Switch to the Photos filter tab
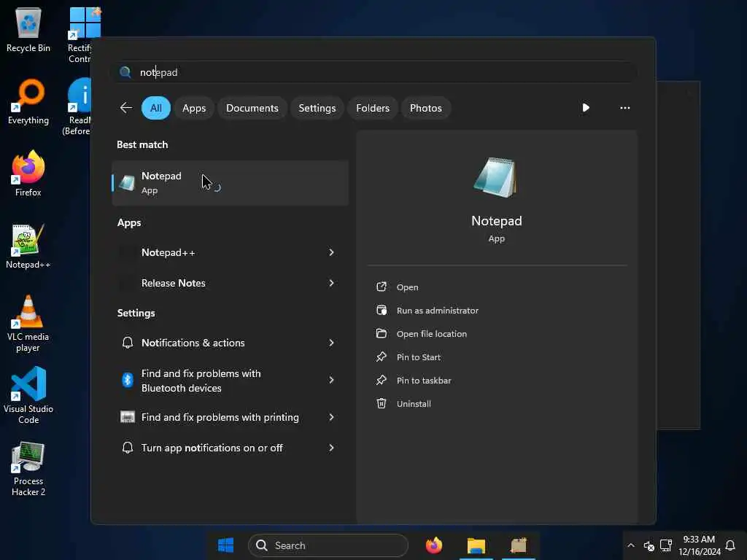 [x=425, y=108]
